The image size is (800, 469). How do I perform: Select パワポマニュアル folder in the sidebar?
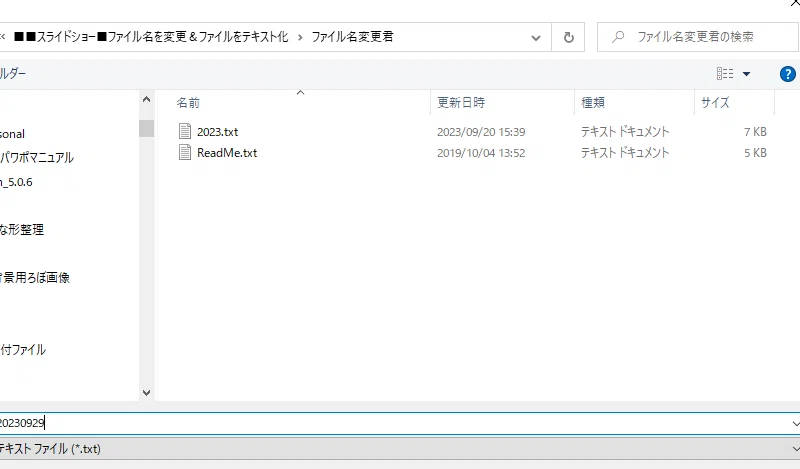37,157
